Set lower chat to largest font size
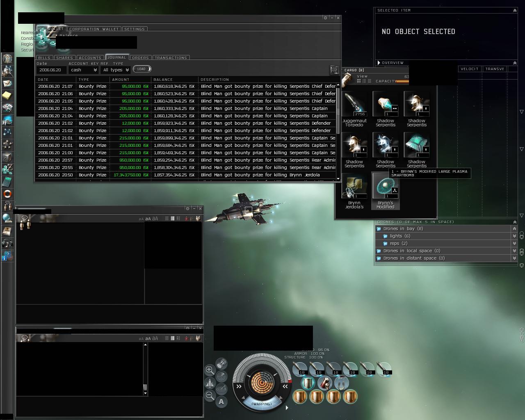This screenshot has width=525, height=420. 155,338
